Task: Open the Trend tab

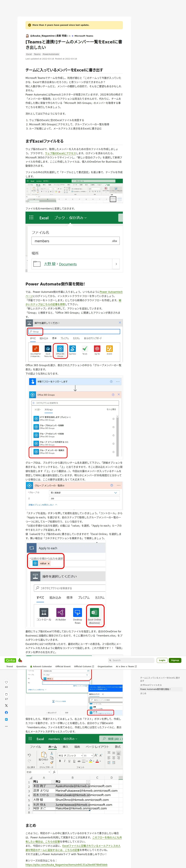Action: coord(9,666)
